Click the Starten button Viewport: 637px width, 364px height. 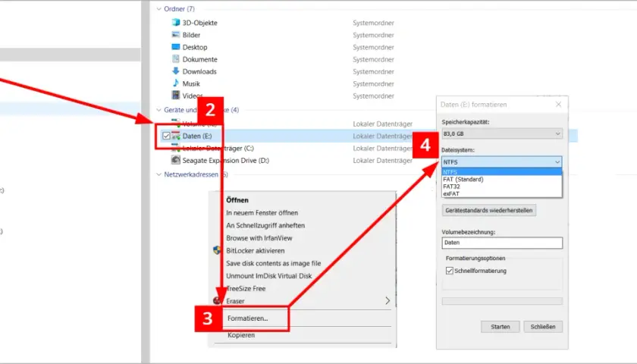pos(500,327)
